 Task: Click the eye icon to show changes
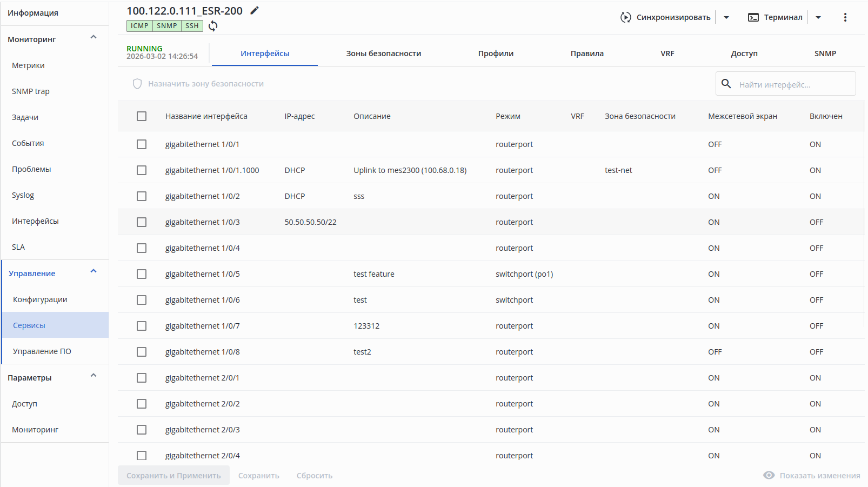pyautogui.click(x=769, y=475)
